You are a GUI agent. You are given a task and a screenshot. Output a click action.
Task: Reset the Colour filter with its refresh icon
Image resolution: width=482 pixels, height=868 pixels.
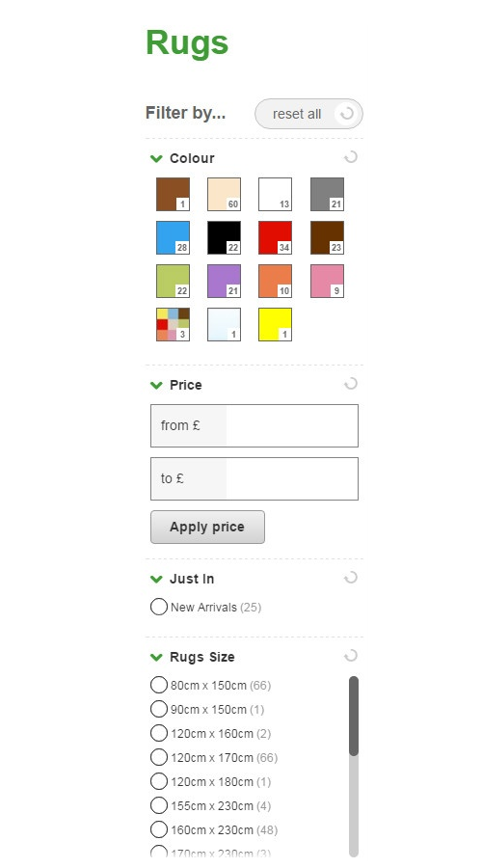coord(350,158)
